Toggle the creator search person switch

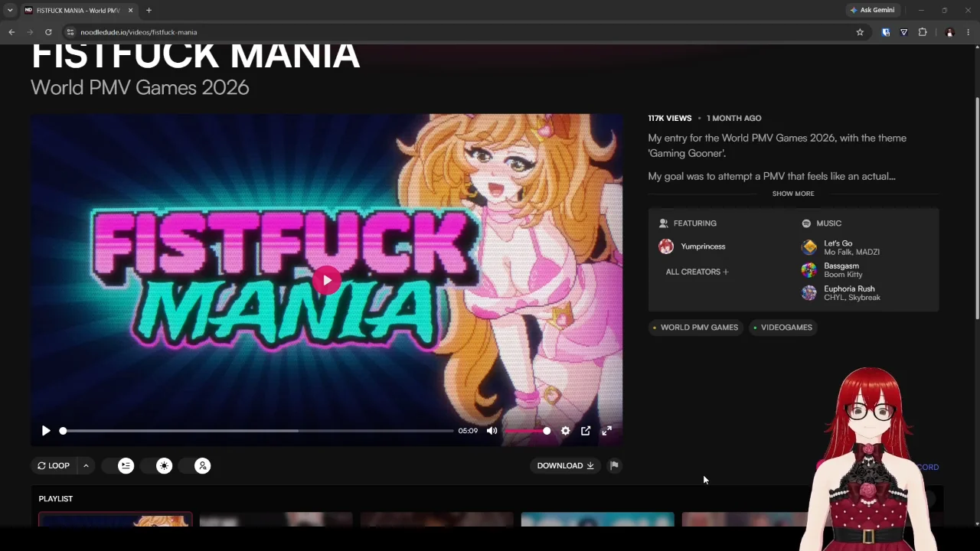[x=195, y=465]
